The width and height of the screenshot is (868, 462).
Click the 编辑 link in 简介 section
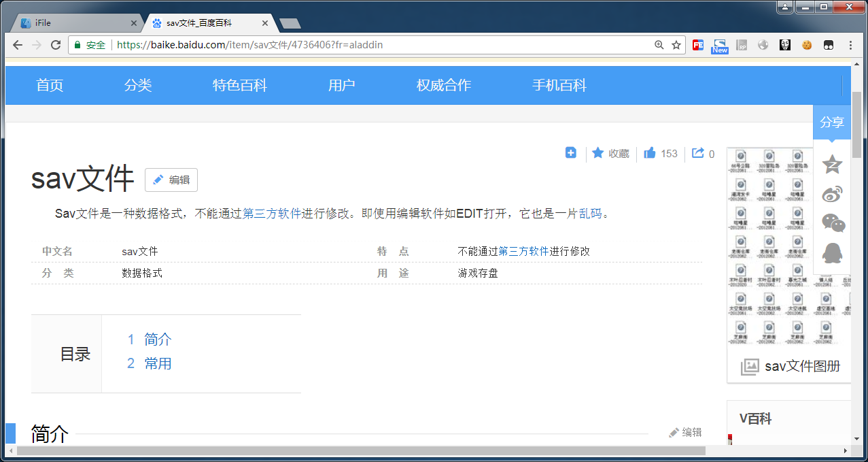[x=685, y=432]
